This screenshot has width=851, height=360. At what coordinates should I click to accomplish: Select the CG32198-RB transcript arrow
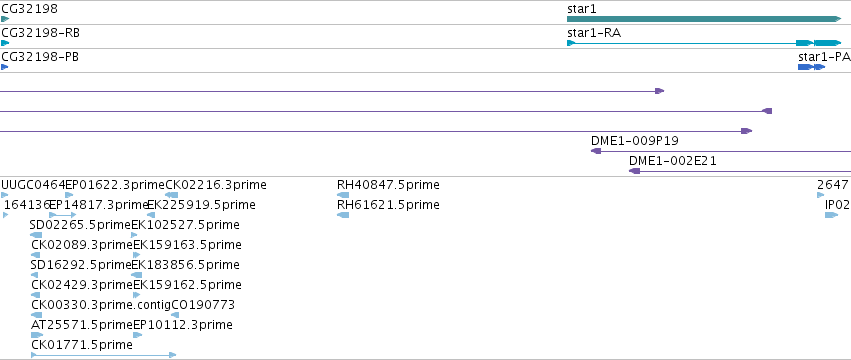5,43
